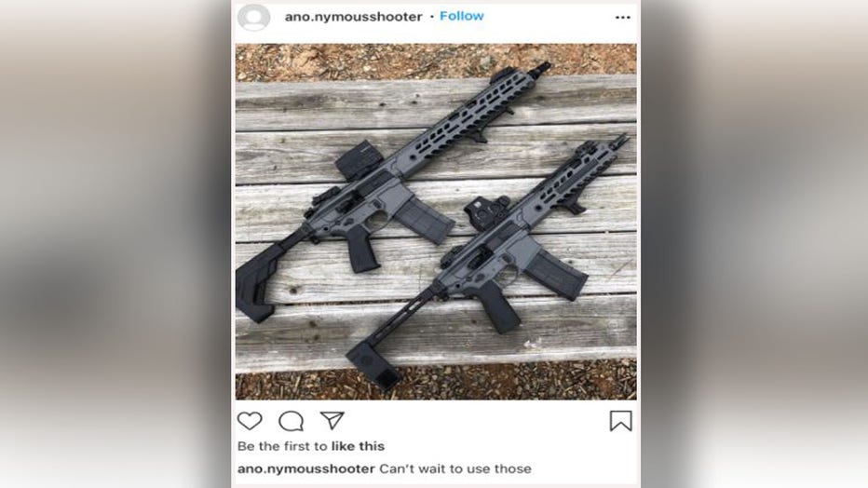
Task: Select the caption "Can't wait to use those"
Action: coord(455,468)
